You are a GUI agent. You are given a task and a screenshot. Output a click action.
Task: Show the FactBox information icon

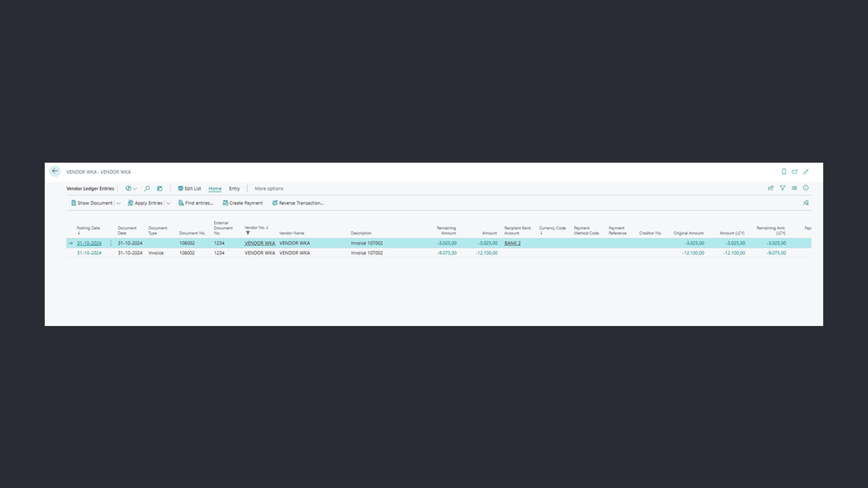(x=806, y=188)
